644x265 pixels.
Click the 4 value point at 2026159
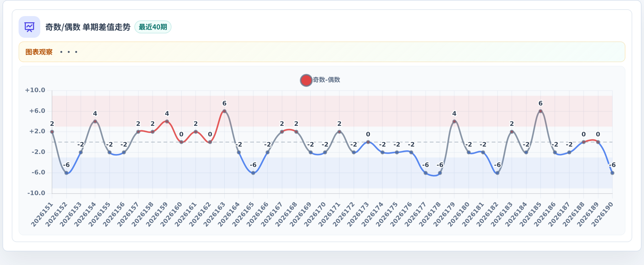tap(167, 122)
